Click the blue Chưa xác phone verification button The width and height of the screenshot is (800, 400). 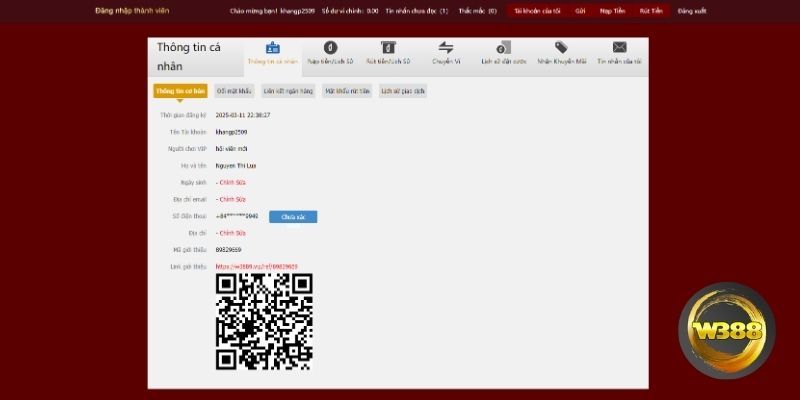point(293,217)
